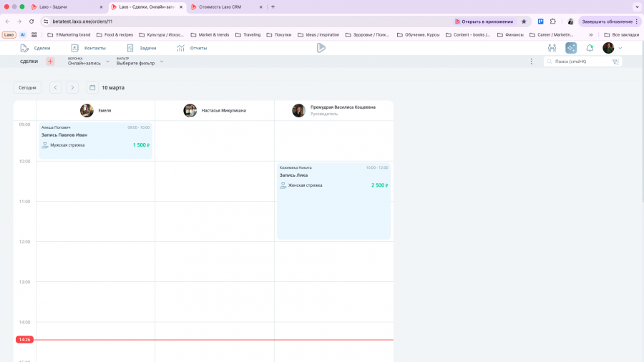Expand the Воронка Онлайн-запись dropdown
The width and height of the screenshot is (644, 362).
88,62
